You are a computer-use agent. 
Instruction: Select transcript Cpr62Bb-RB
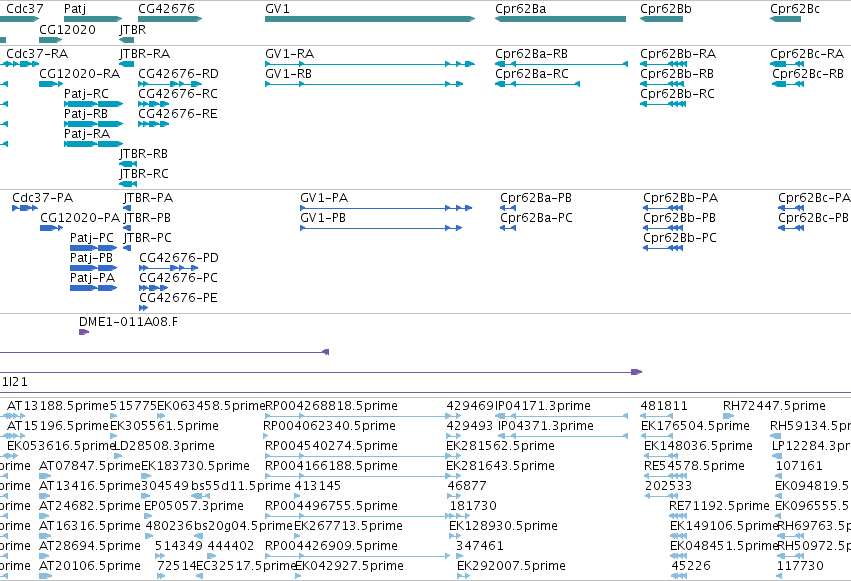662,84
